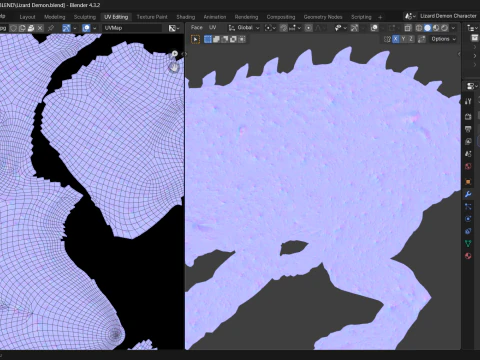Open the Render properties tab

(468, 117)
